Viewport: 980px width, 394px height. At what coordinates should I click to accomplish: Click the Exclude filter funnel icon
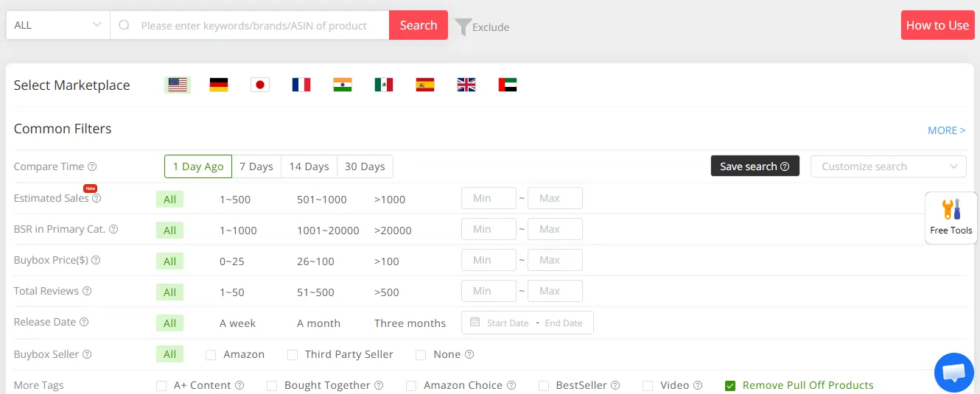(463, 27)
